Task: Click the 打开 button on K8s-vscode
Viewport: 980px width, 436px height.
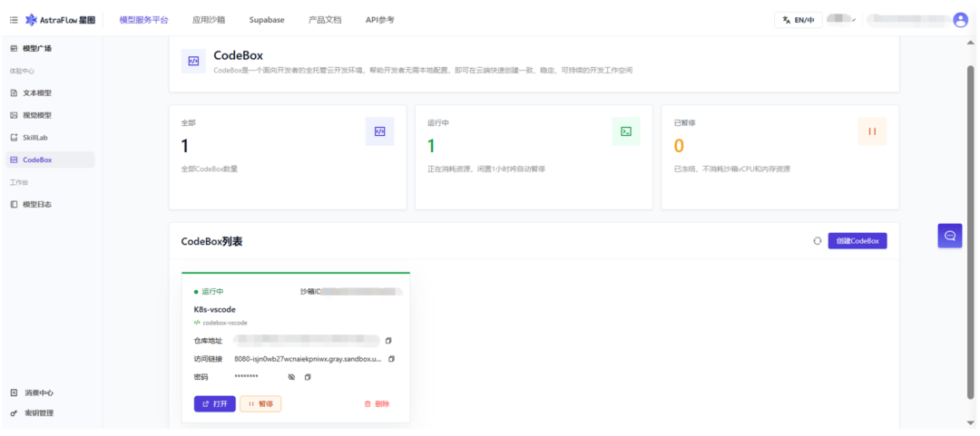Action: 215,404
